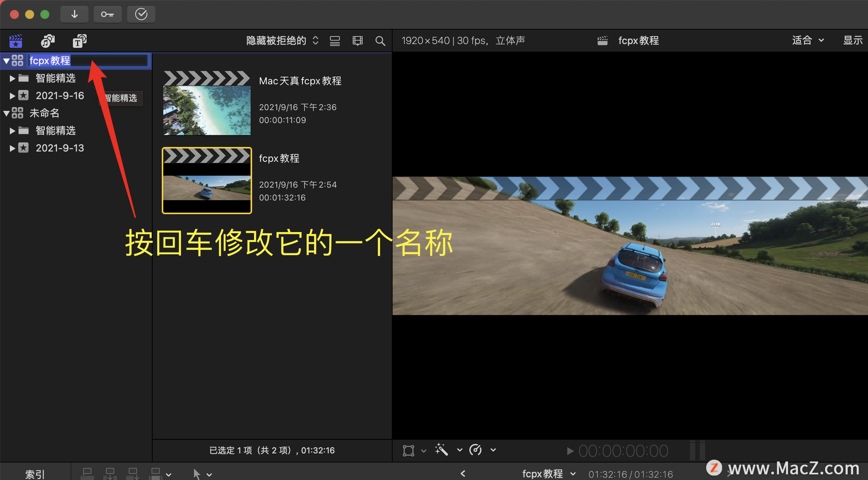The width and height of the screenshot is (868, 480).
Task: Select the 2021-9-13 event
Action: (60, 148)
